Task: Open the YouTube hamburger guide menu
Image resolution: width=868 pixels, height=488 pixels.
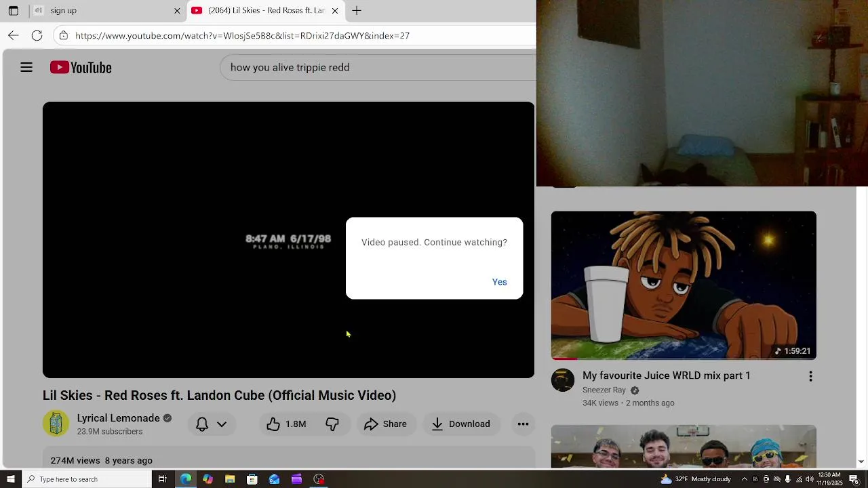Action: click(26, 67)
